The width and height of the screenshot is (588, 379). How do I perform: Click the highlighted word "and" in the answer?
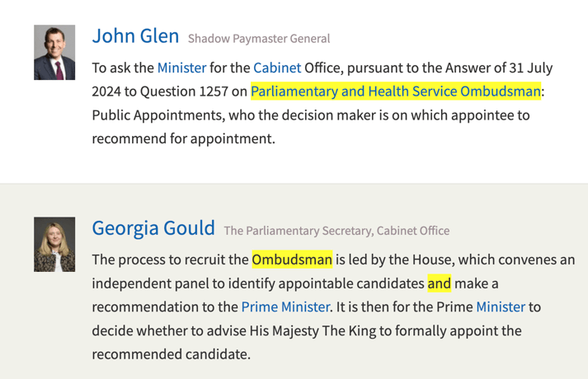coord(440,283)
